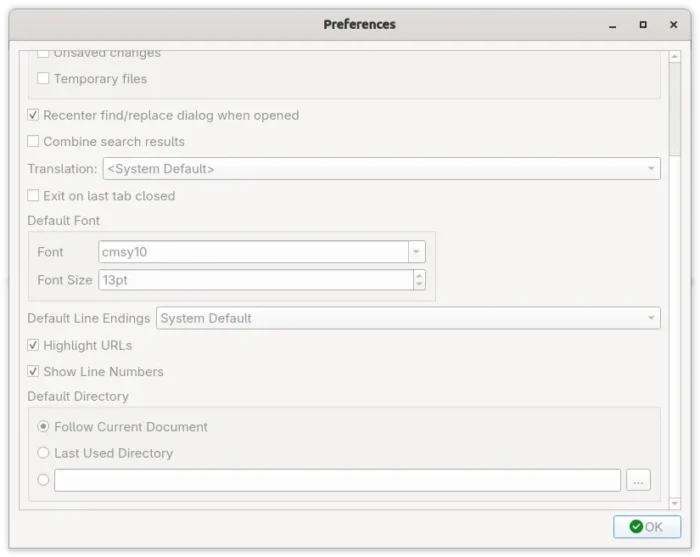Enable Exit on last tab closed

point(34,196)
